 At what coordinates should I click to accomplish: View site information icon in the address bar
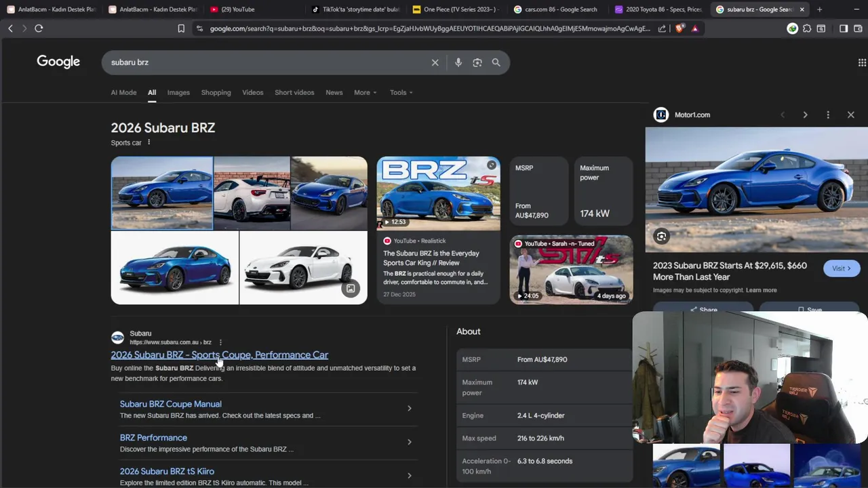click(199, 28)
